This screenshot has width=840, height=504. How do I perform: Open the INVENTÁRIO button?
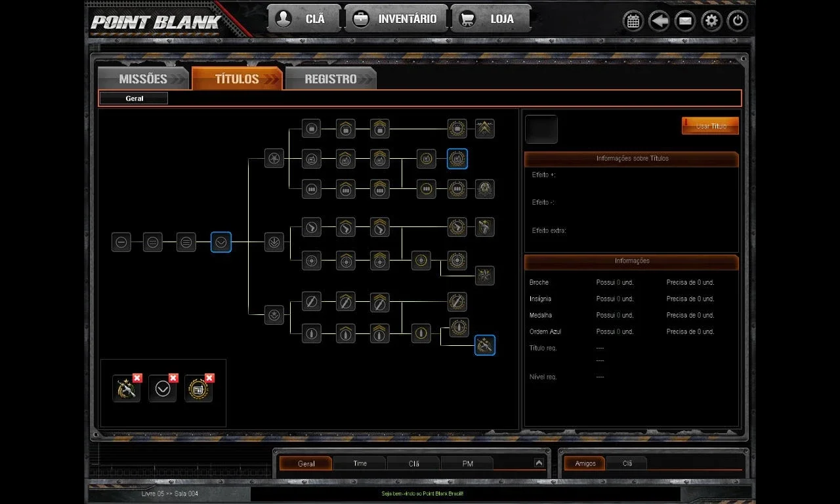(396, 18)
